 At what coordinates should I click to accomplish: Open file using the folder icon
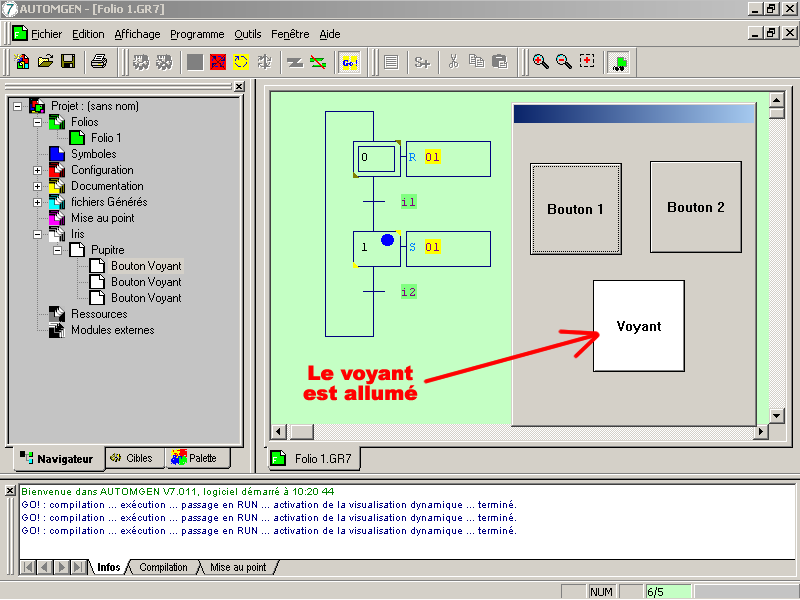coord(45,62)
